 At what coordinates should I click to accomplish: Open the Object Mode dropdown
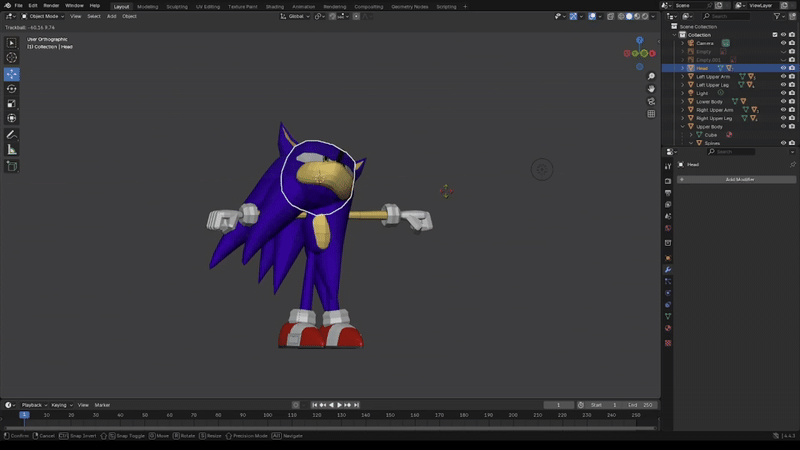[42, 16]
